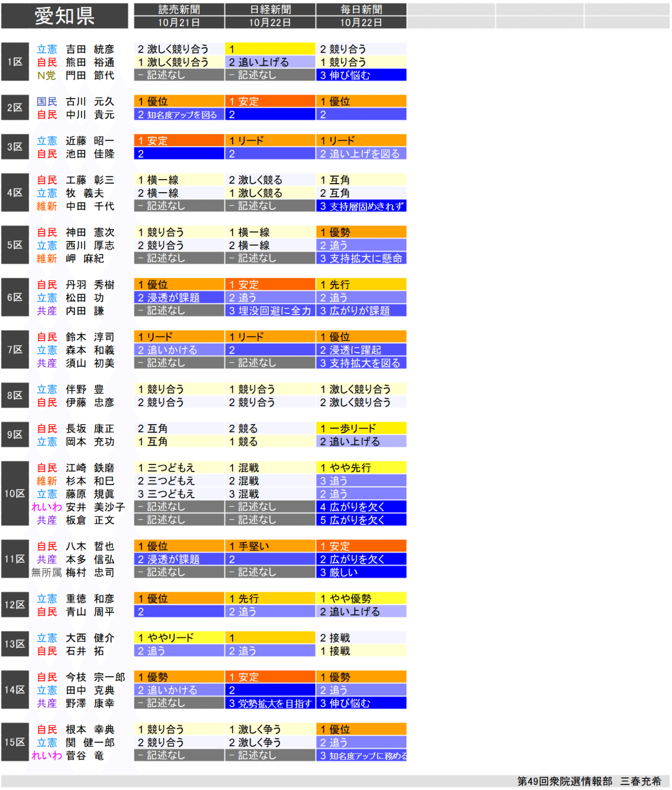
Task: Click the '3 支持拡大を図る' cell
Action: [361, 363]
